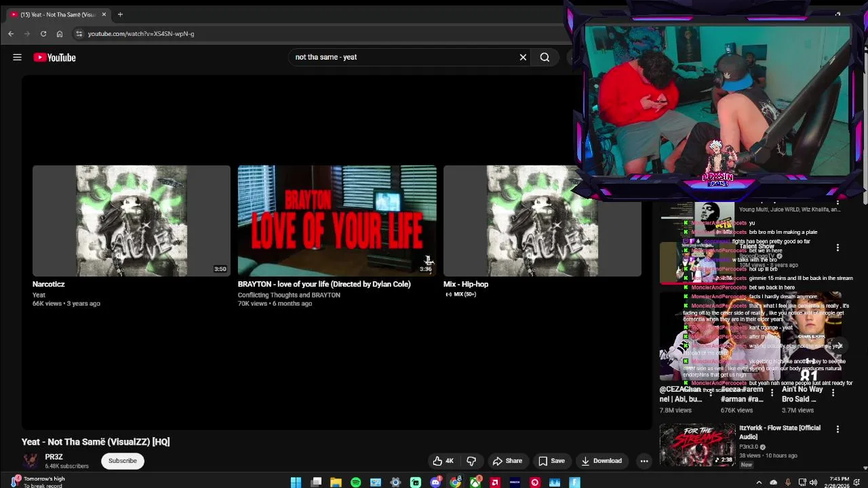Reload the page with the refresh icon
This screenshot has height=488, width=868.
pyautogui.click(x=43, y=34)
